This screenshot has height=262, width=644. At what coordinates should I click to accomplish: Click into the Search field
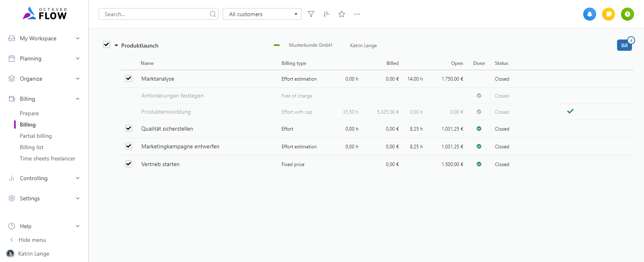pyautogui.click(x=155, y=14)
